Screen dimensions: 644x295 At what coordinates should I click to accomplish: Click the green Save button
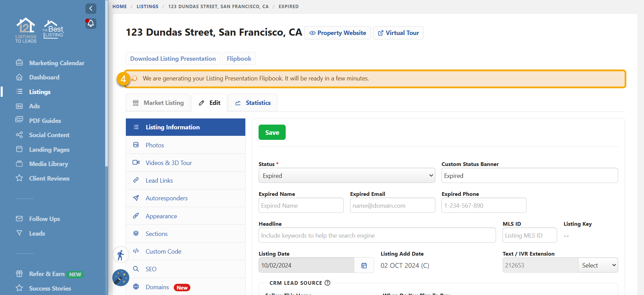coord(272,132)
